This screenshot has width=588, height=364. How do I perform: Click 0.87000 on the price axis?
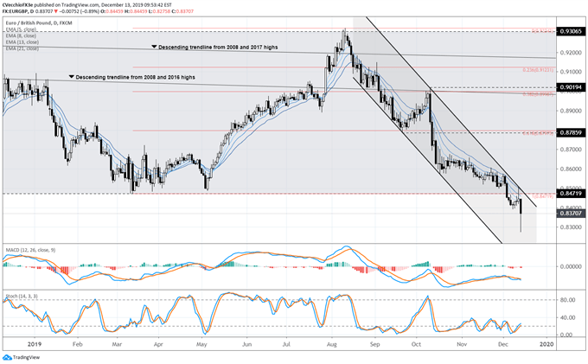[571, 150]
